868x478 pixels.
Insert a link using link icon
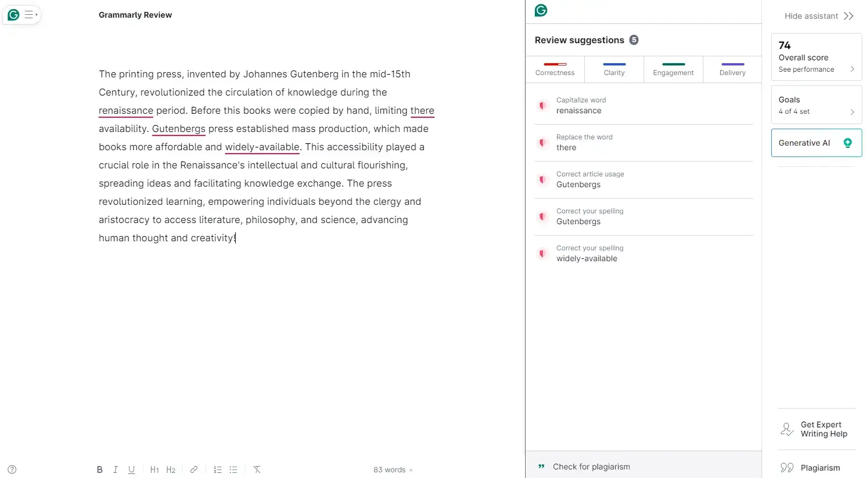click(194, 469)
